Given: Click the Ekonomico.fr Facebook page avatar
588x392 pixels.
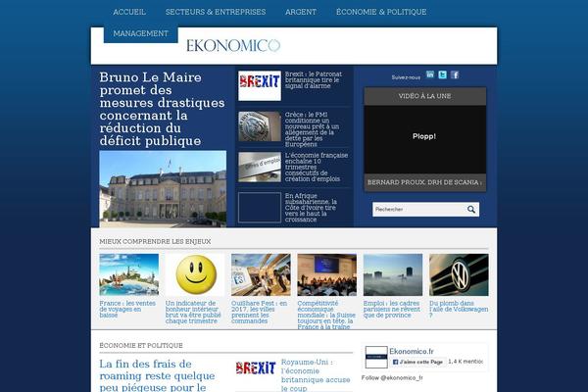Looking at the screenshot, I should [x=376, y=358].
